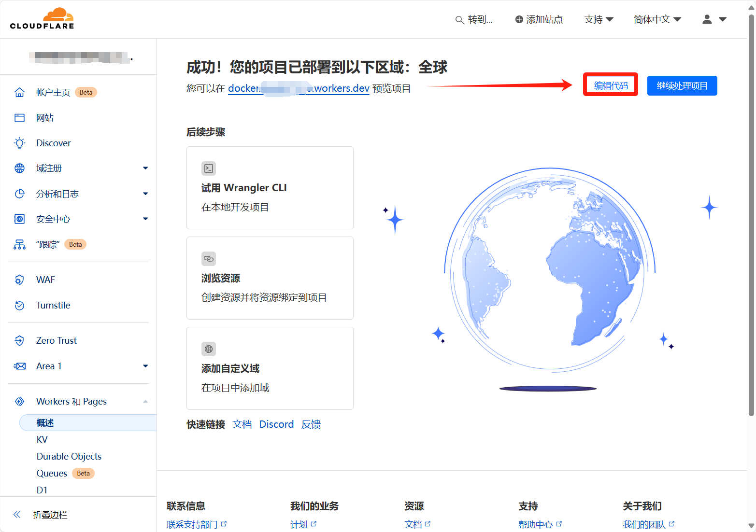Click the Cloudflare logo
Screen dimensions: 756x532
pyautogui.click(x=42, y=19)
